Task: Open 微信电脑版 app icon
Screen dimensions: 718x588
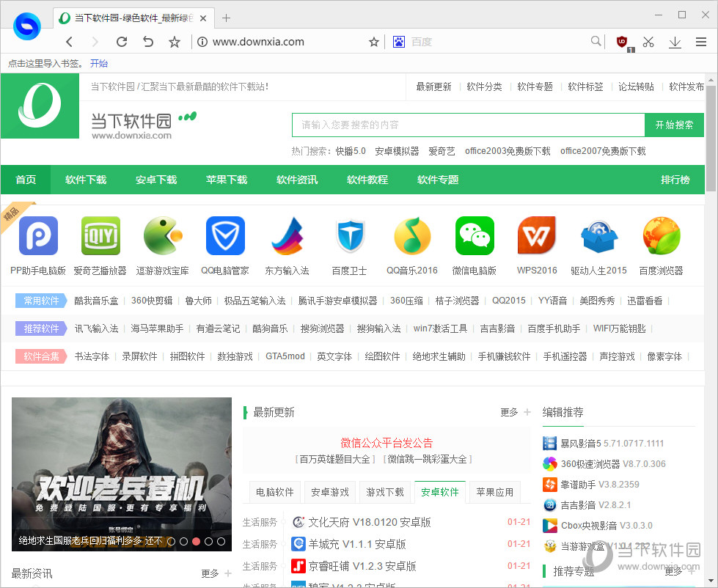Action: point(475,235)
